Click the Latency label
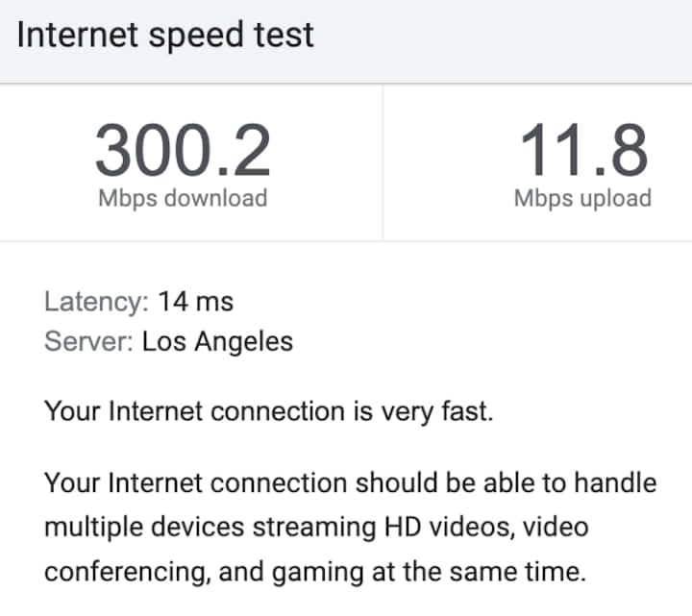692x616 pixels. [x=96, y=302]
